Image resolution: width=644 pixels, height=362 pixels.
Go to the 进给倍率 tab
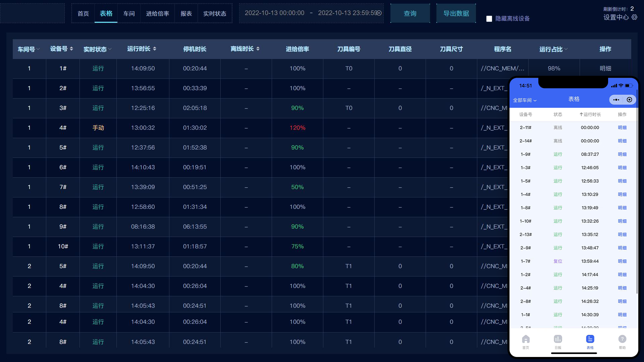[158, 13]
